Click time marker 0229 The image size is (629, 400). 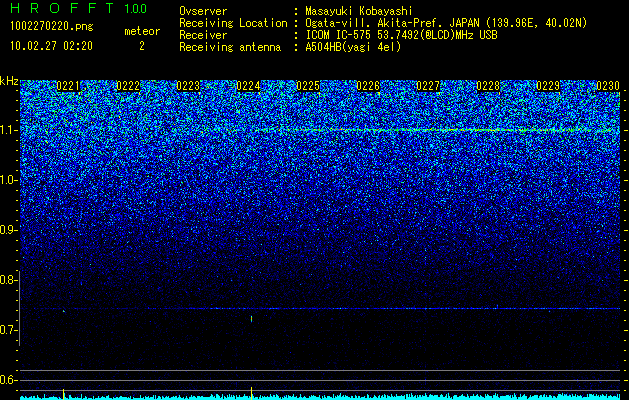[x=548, y=86]
